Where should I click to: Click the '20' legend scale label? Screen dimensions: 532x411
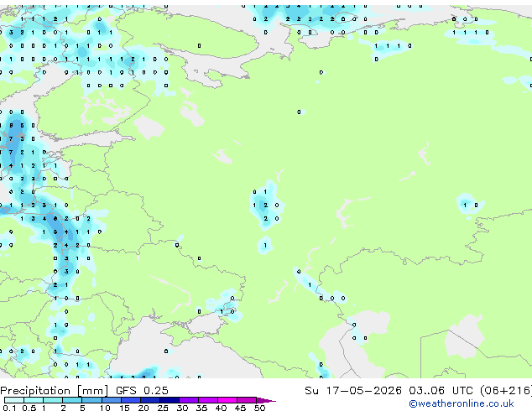tap(143, 408)
